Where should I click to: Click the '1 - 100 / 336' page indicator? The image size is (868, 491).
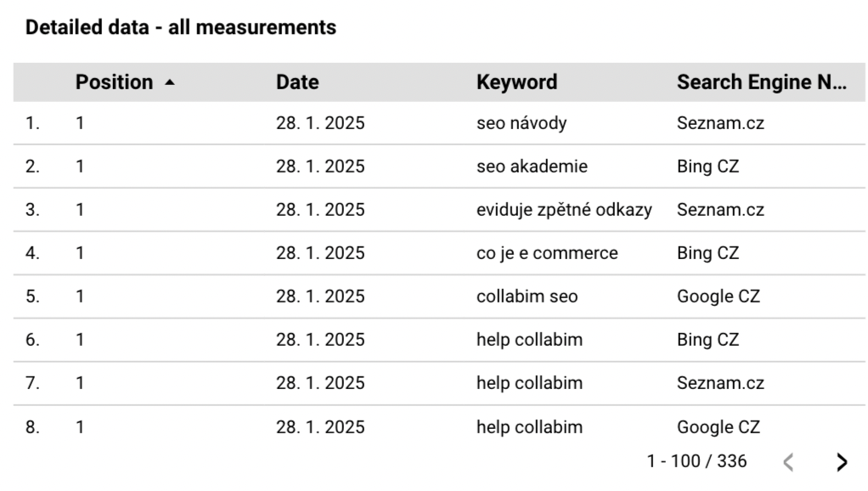coord(696,461)
